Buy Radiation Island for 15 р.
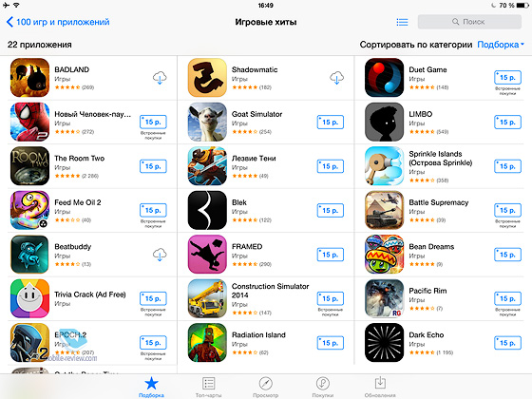Screen dimensions: 532x399 coord(331,343)
